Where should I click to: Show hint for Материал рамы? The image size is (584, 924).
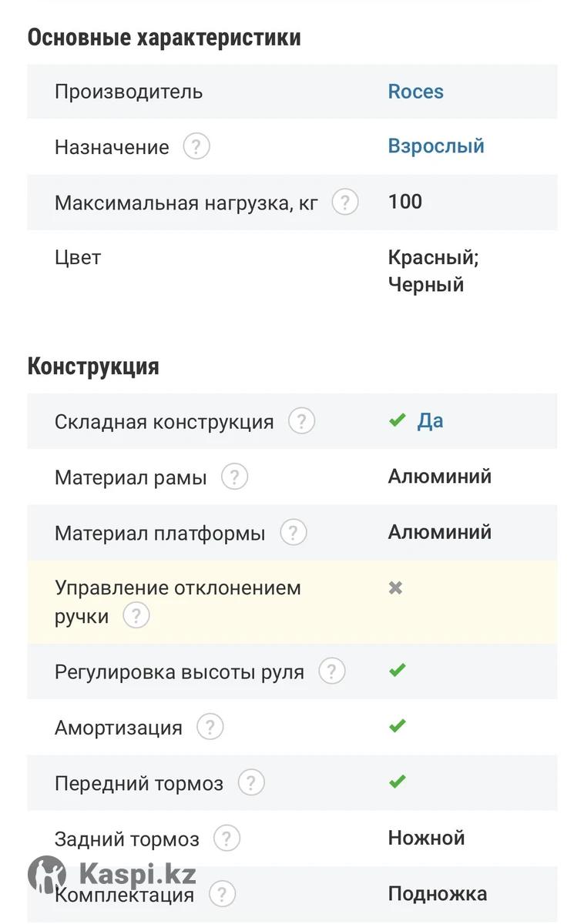[x=235, y=477]
